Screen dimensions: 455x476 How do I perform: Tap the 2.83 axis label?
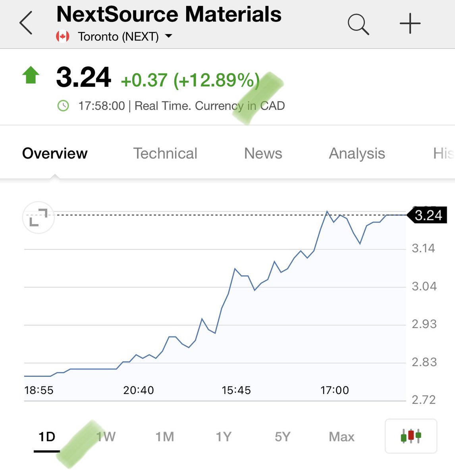click(x=424, y=362)
